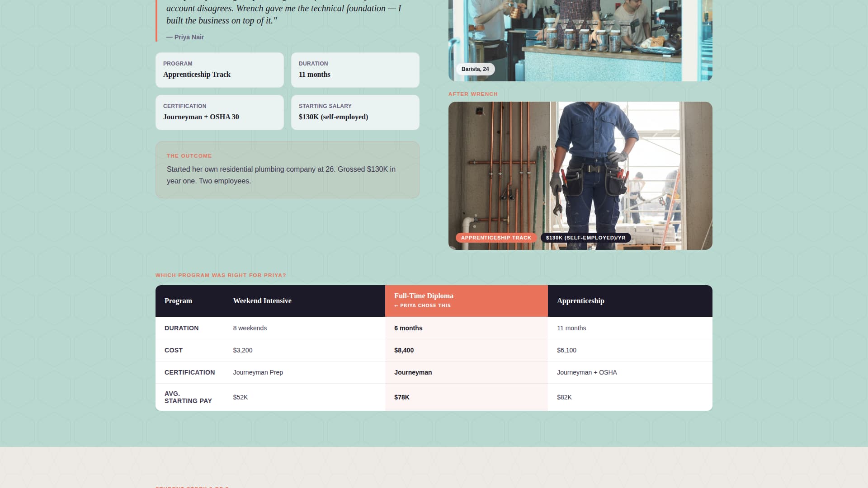Viewport: 868px width, 488px height.
Task: Select the Starting Salary $130K card
Action: tap(355, 113)
